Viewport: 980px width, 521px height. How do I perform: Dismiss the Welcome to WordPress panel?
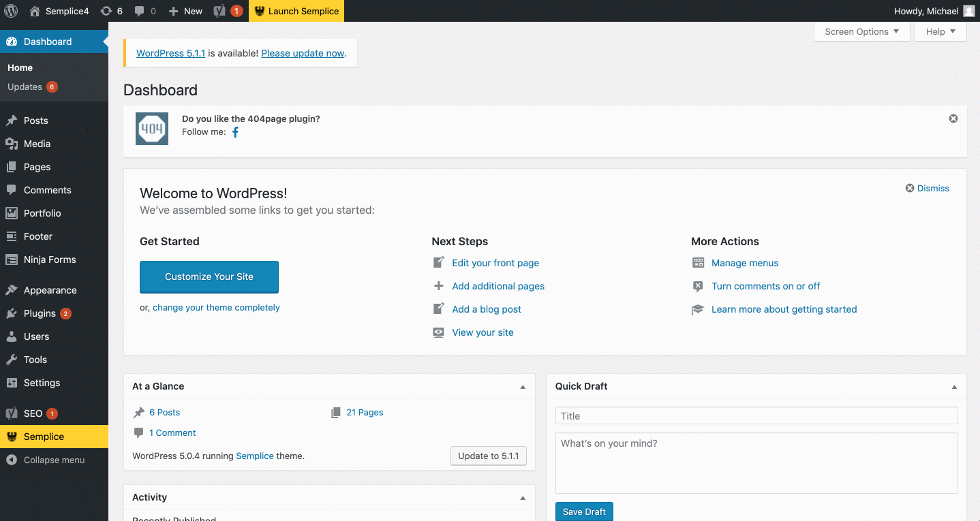pos(927,188)
